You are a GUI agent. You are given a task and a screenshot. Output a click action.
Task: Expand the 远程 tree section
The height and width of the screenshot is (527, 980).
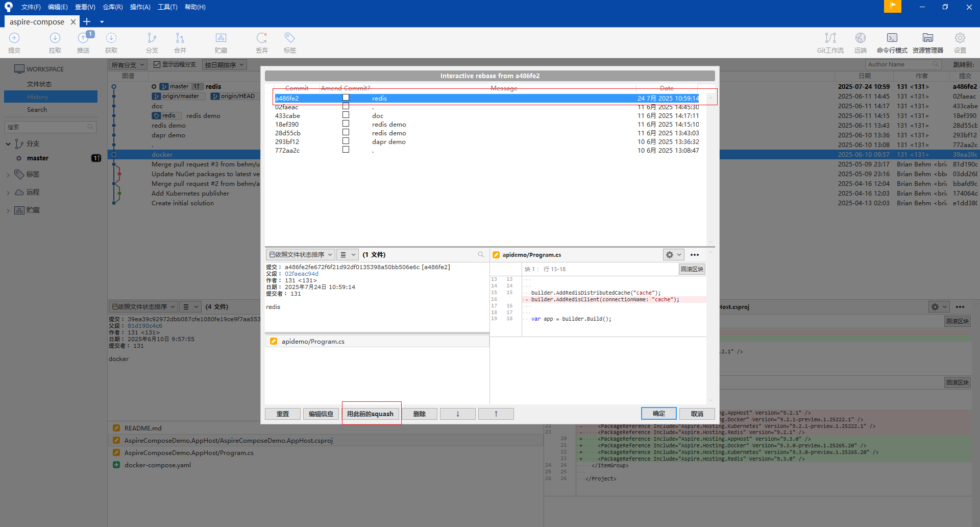8,193
